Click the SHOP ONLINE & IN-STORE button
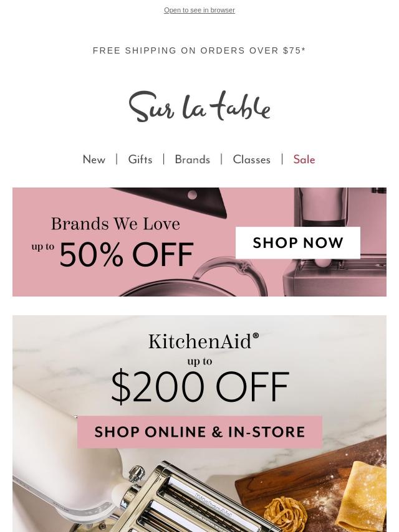The height and width of the screenshot is (532, 399). (199, 432)
